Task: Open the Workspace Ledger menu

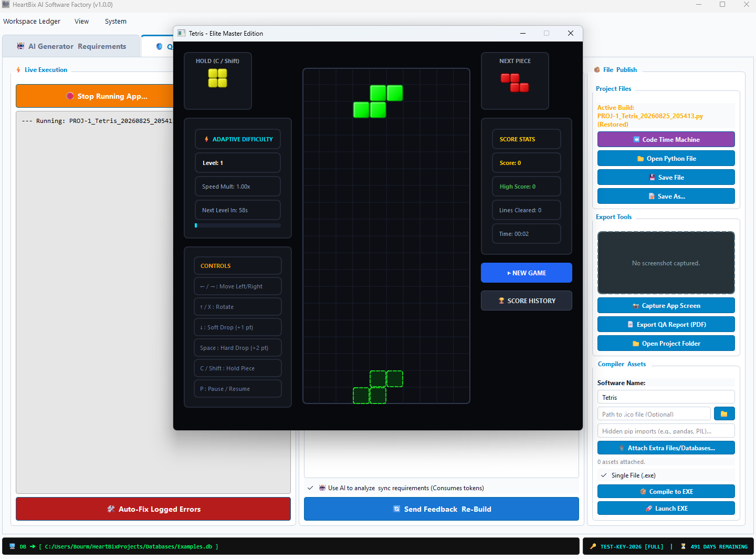Action: click(32, 22)
